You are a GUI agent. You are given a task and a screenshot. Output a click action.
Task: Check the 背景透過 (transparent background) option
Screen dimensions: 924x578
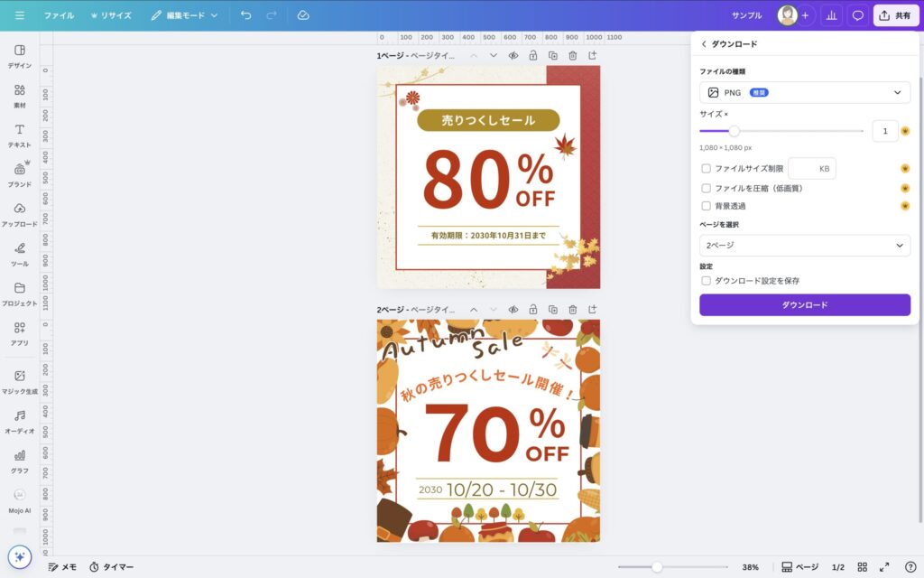pos(706,206)
